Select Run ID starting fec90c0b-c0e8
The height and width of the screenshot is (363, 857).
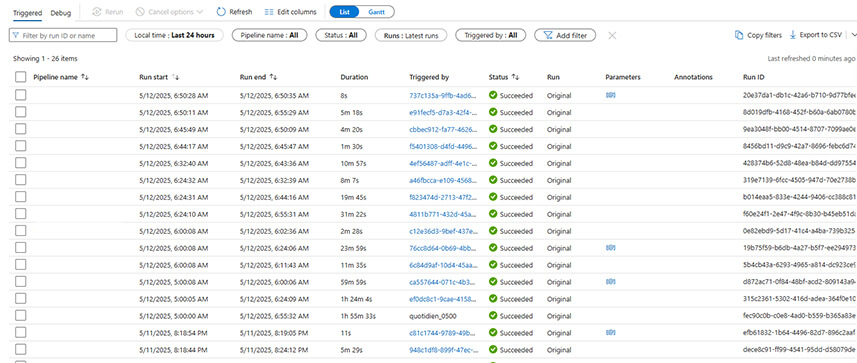800,316
